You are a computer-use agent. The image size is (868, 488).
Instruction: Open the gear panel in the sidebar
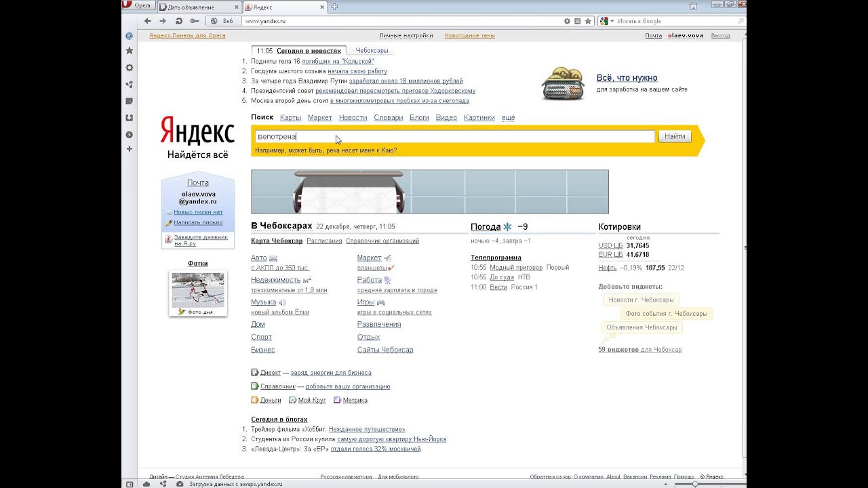coord(129,68)
